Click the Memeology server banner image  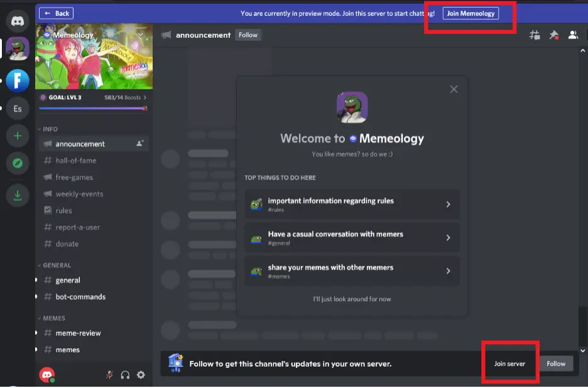tap(94, 57)
